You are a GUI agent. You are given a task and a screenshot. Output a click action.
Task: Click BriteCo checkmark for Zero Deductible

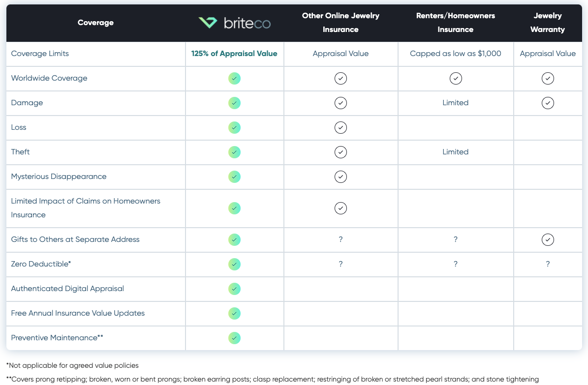point(234,265)
